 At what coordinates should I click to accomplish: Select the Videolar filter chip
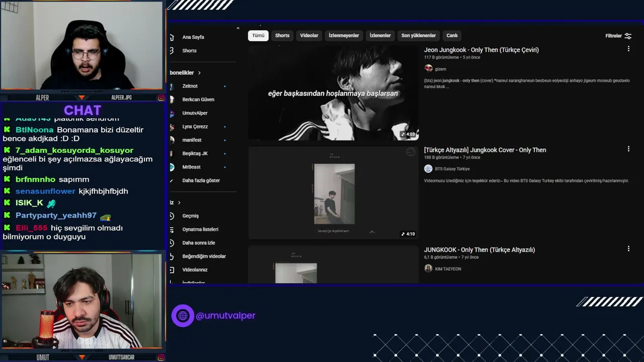coord(309,36)
